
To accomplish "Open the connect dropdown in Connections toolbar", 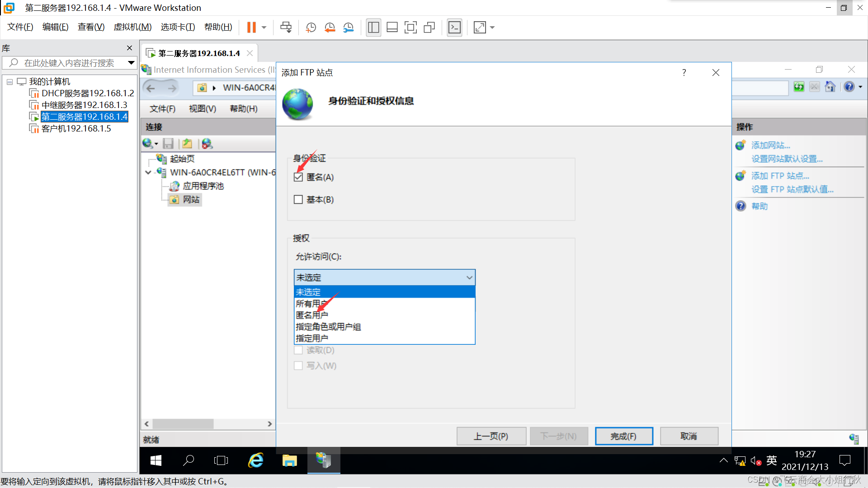I will [156, 144].
